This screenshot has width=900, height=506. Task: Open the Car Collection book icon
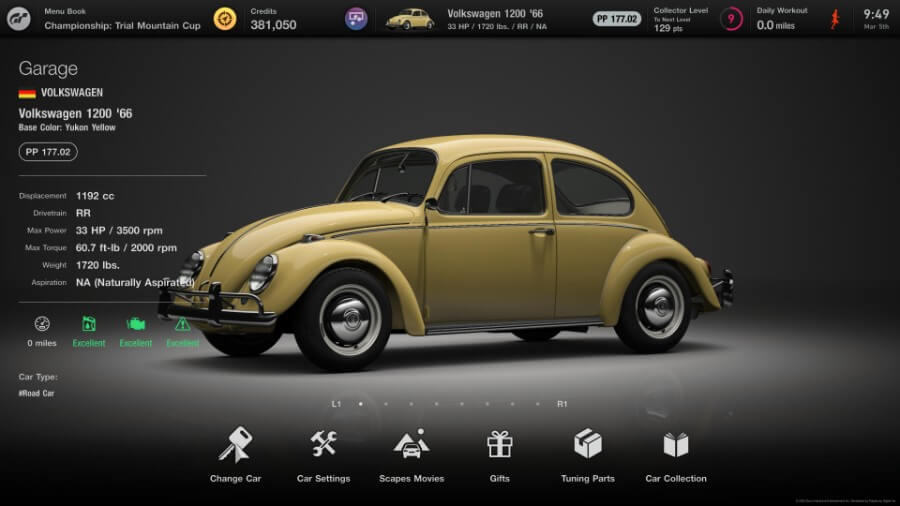676,445
